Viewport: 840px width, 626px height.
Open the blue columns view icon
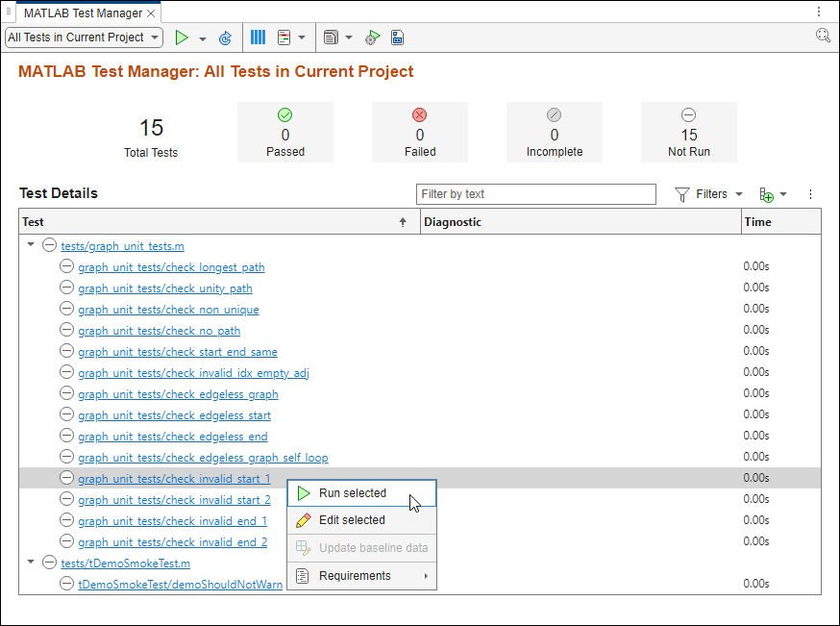[x=258, y=37]
